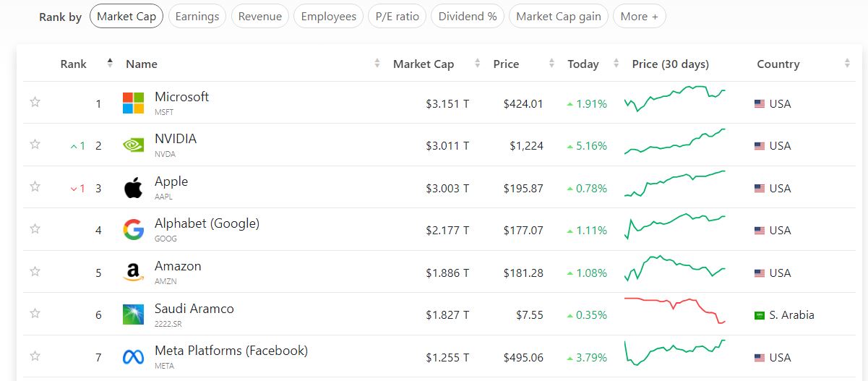Open the Alphabet (Google) company link
The height and width of the screenshot is (381, 868).
(207, 223)
